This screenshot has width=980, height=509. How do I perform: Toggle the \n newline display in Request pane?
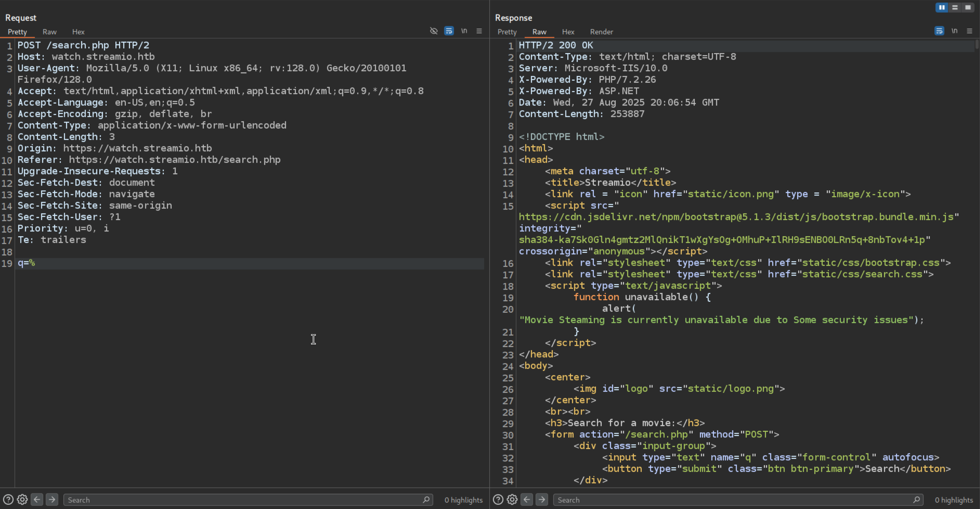point(464,31)
